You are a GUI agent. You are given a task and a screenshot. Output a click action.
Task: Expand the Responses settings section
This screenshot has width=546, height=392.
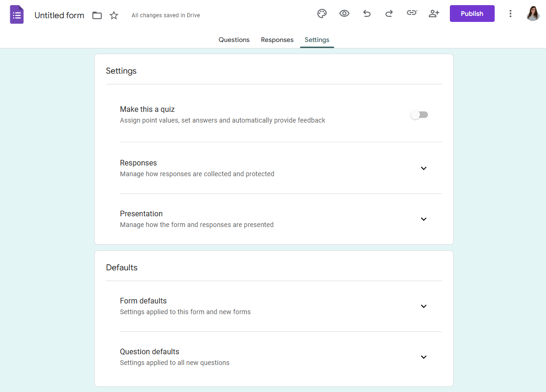[x=424, y=168]
